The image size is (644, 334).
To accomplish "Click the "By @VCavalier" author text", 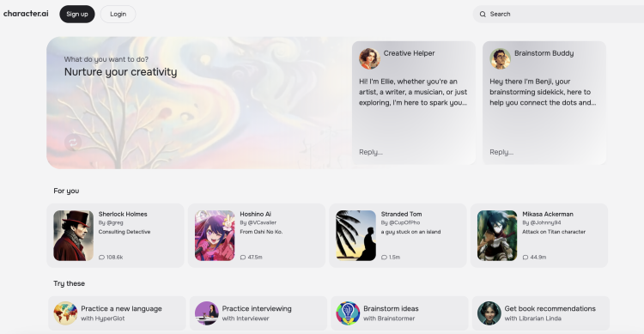I will click(x=258, y=222).
